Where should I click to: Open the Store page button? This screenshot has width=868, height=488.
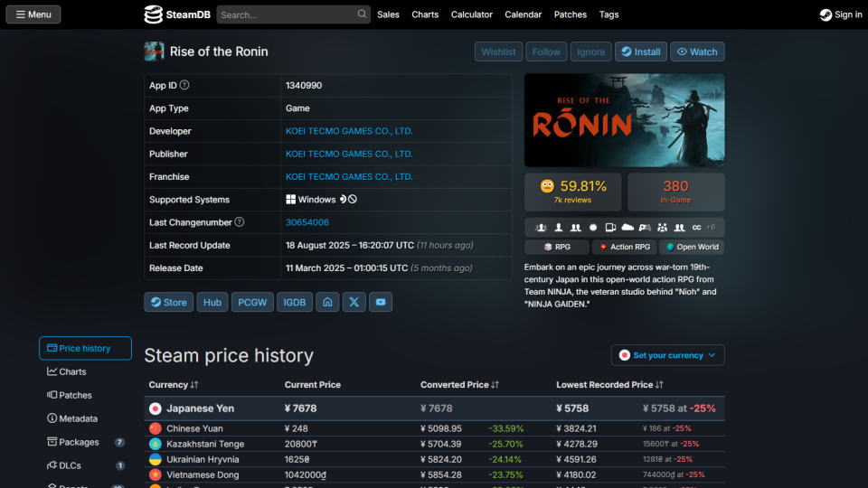(169, 302)
